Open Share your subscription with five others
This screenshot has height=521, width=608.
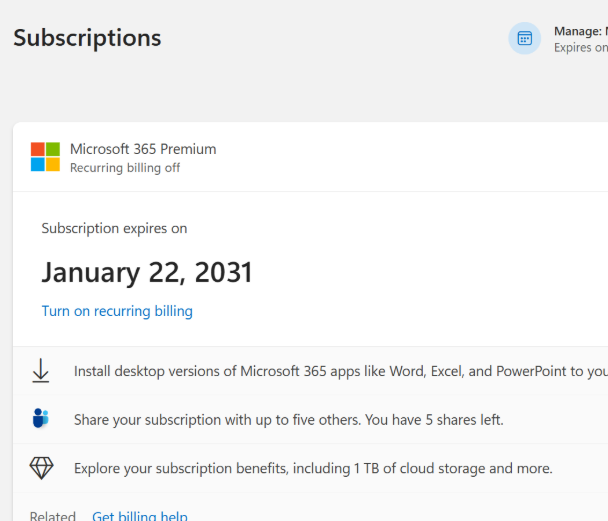(311, 419)
